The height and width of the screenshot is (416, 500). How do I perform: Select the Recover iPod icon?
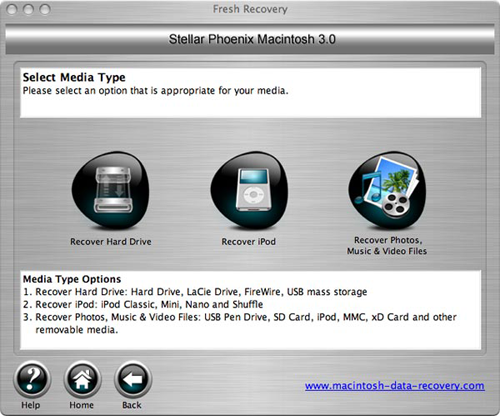[x=249, y=191]
